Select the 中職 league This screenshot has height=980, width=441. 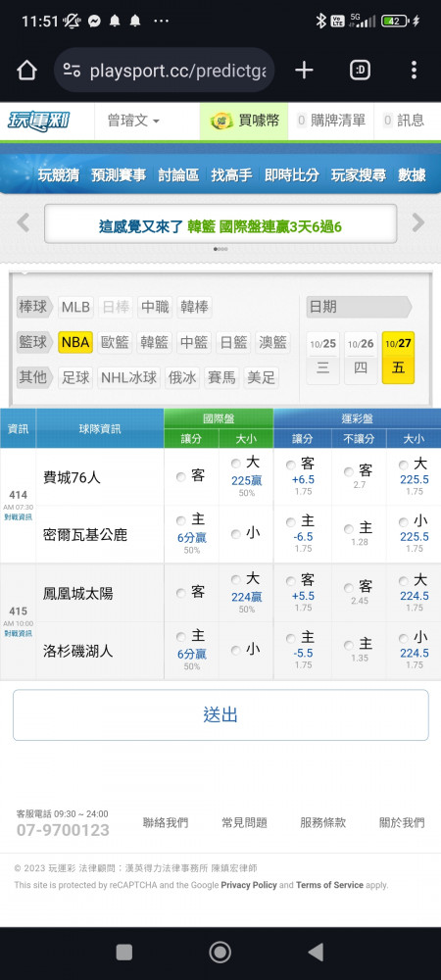tap(155, 307)
